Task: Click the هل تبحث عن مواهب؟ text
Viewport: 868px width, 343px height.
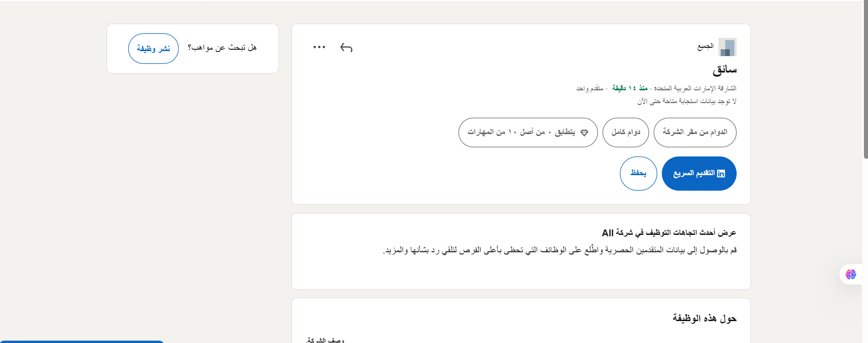Action: pos(222,47)
